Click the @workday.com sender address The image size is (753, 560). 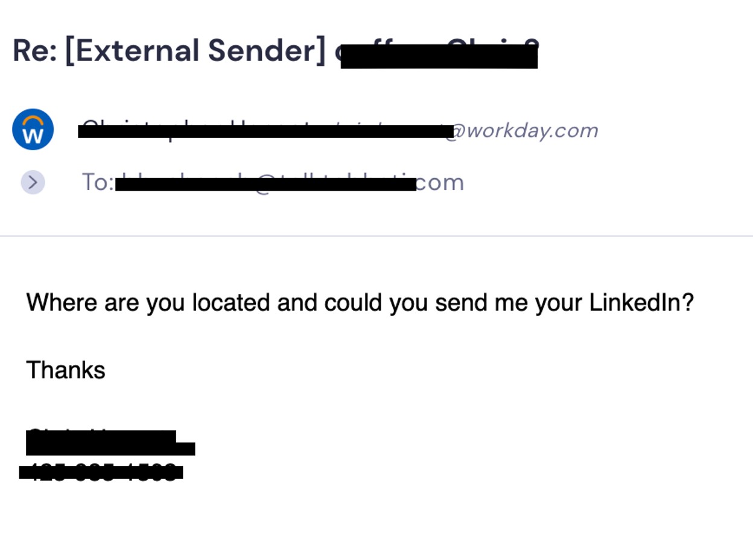coord(521,130)
